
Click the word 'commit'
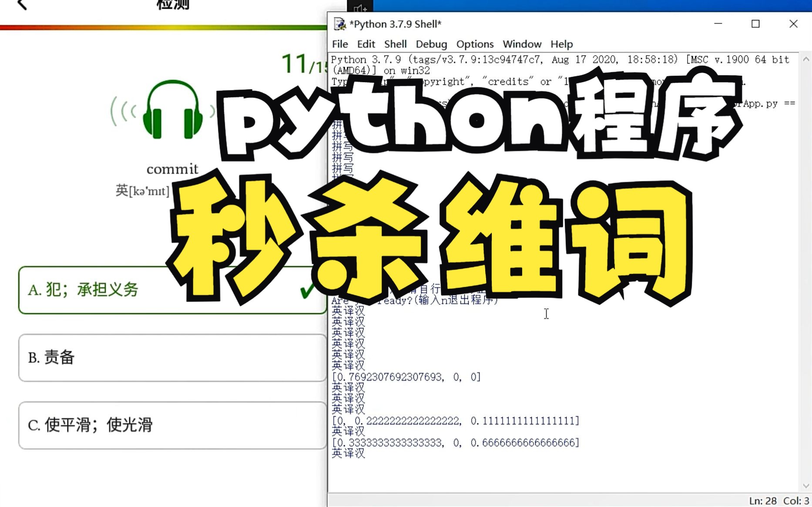[172, 169]
